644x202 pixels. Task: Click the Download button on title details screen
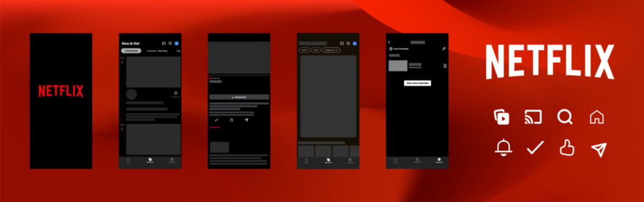point(239,97)
